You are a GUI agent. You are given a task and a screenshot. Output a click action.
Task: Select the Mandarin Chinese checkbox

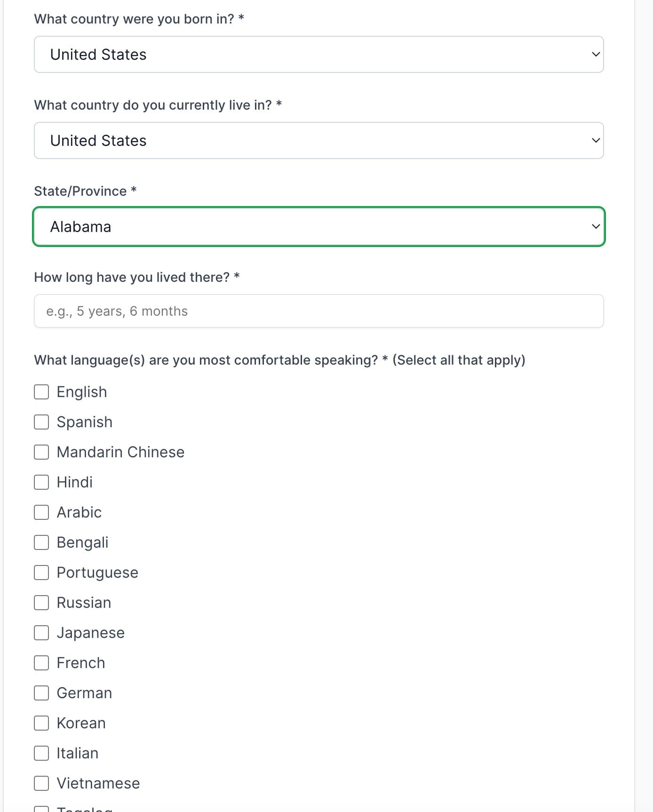[41, 452]
